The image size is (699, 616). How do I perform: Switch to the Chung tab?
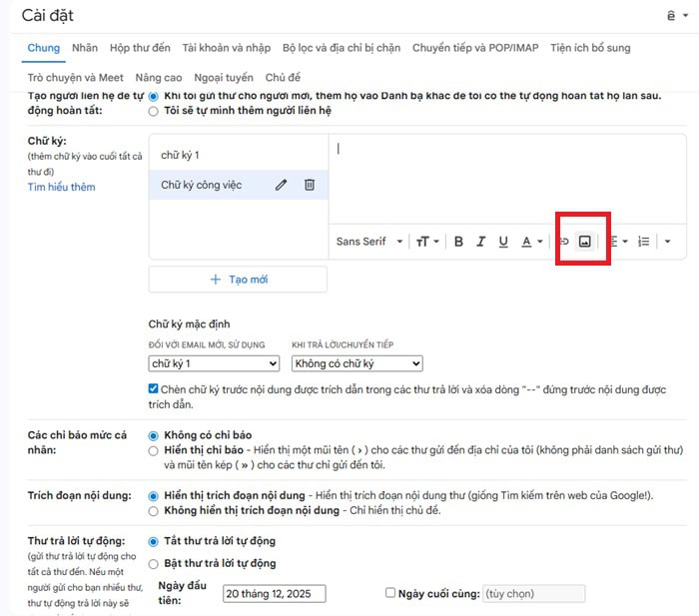tap(43, 48)
